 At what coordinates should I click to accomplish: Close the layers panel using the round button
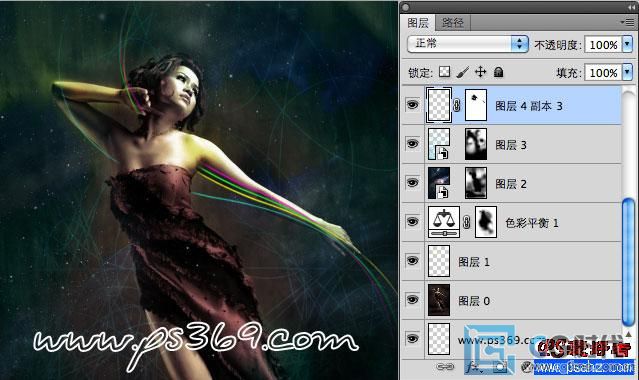point(405,7)
